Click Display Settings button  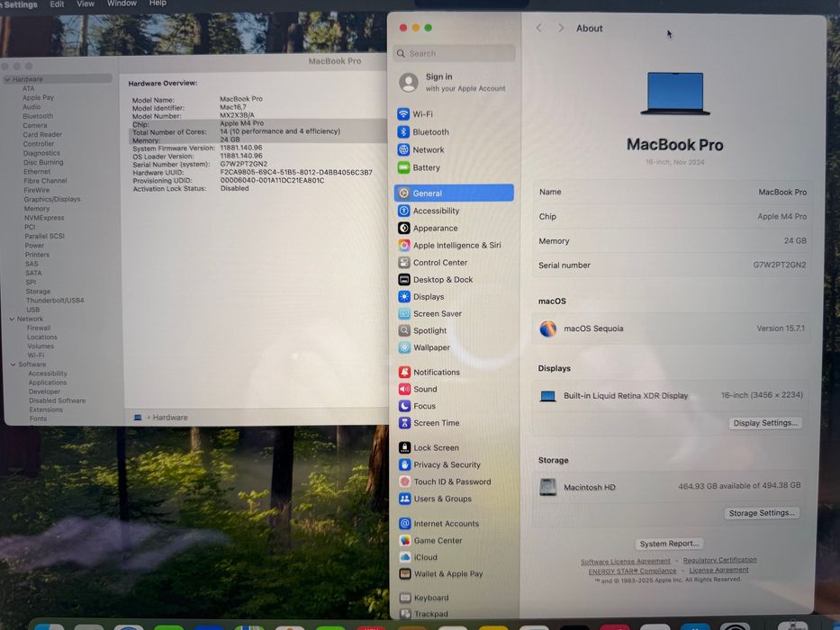(765, 423)
